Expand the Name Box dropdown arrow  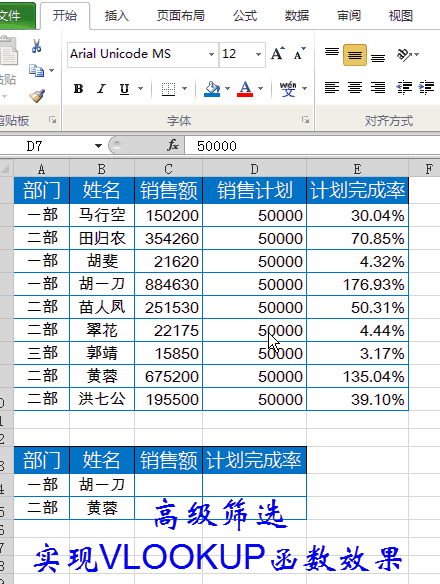point(98,146)
